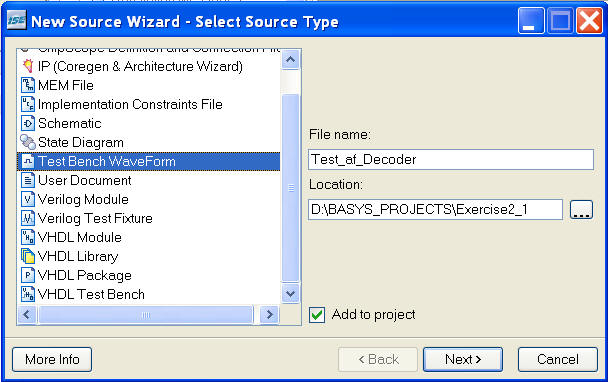
Task: Select Test Bench WaveForm list entry
Action: (x=149, y=161)
